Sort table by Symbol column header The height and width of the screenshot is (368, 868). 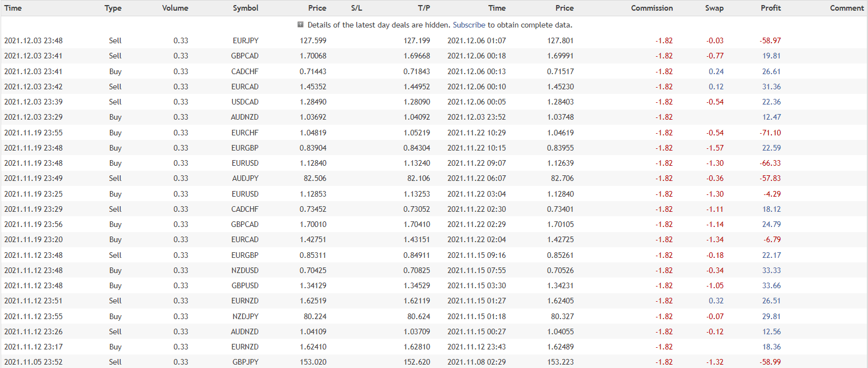(x=246, y=8)
